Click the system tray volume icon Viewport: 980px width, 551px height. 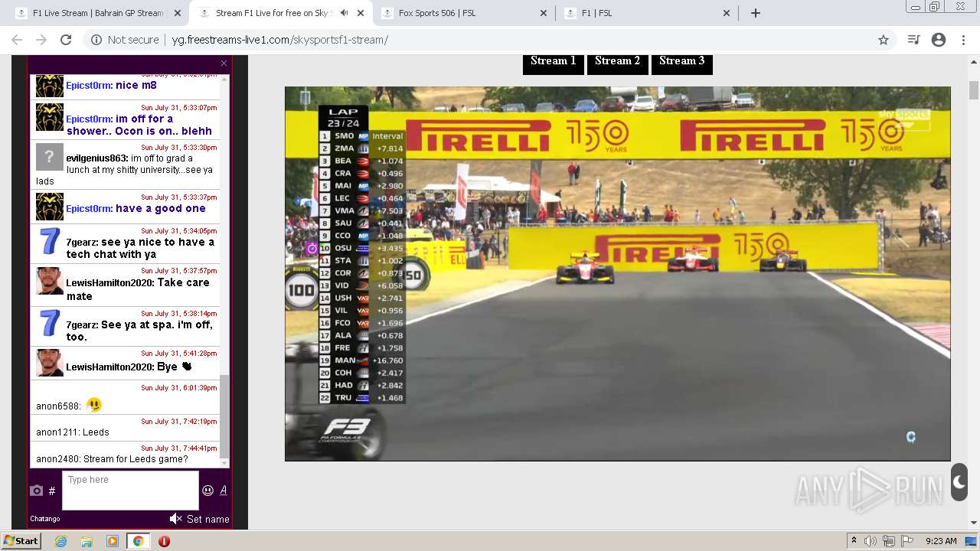point(871,541)
